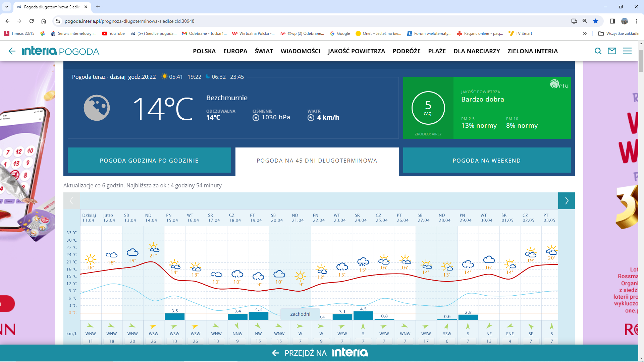
Task: Open the Interia mail envelope icon
Action: point(612,51)
